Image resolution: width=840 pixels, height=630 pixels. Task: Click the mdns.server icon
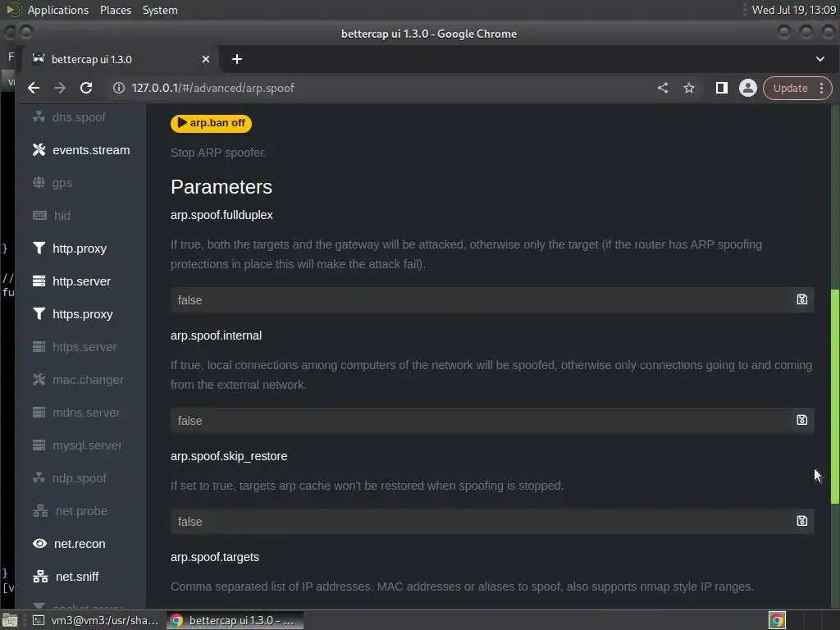pos(39,413)
